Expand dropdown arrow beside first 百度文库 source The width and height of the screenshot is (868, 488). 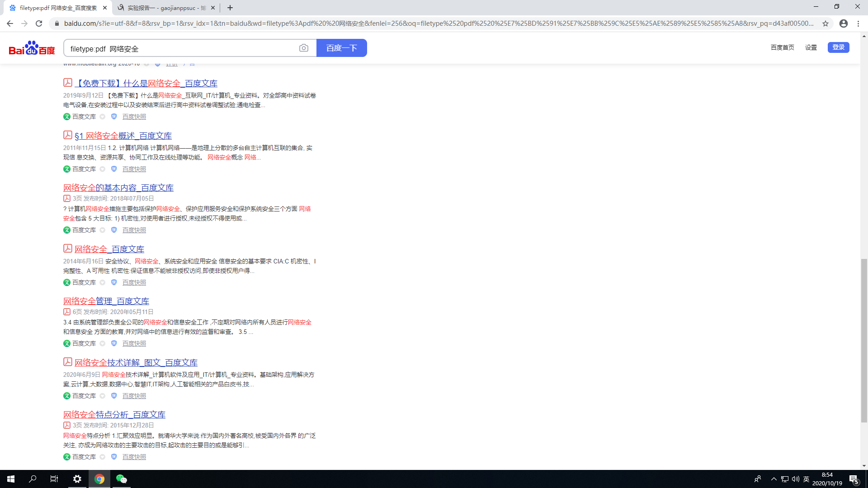point(103,117)
